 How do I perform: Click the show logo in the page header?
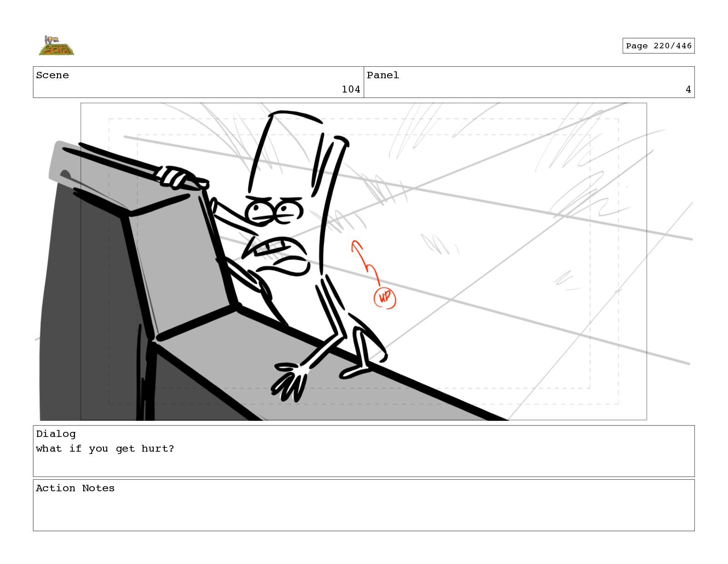(56, 46)
